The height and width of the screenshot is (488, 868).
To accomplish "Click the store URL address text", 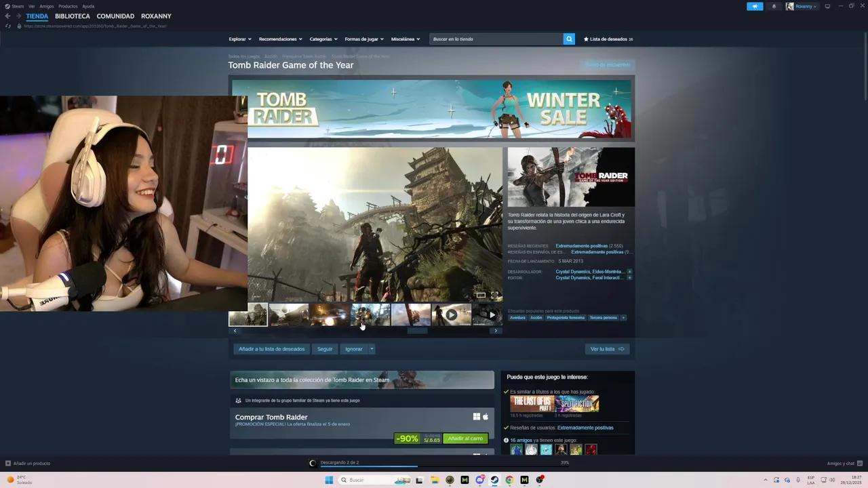I will [95, 26].
